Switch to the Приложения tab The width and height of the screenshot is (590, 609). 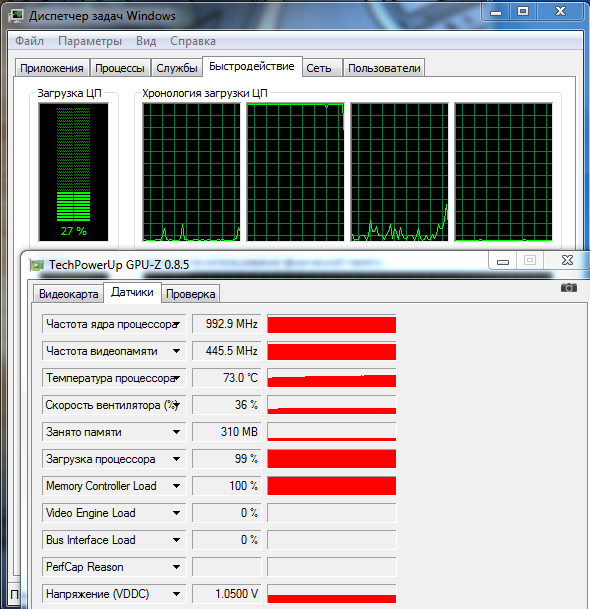pyautogui.click(x=52, y=68)
